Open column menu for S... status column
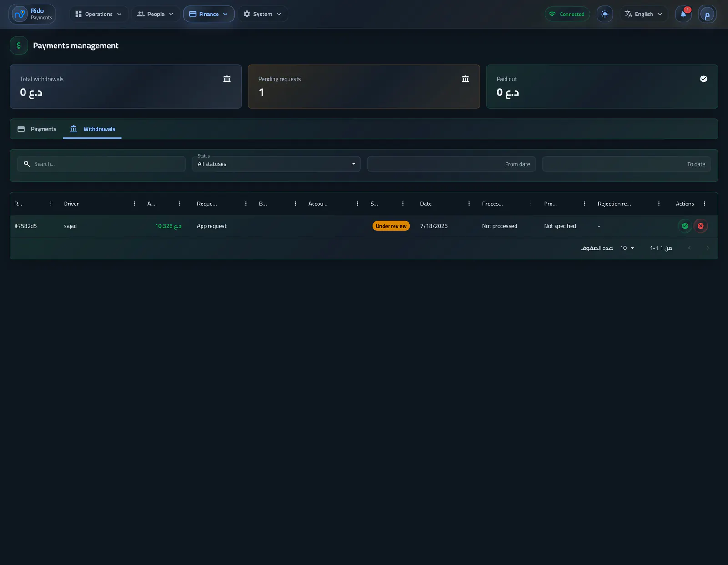Viewport: 728px width, 565px height. (403, 204)
